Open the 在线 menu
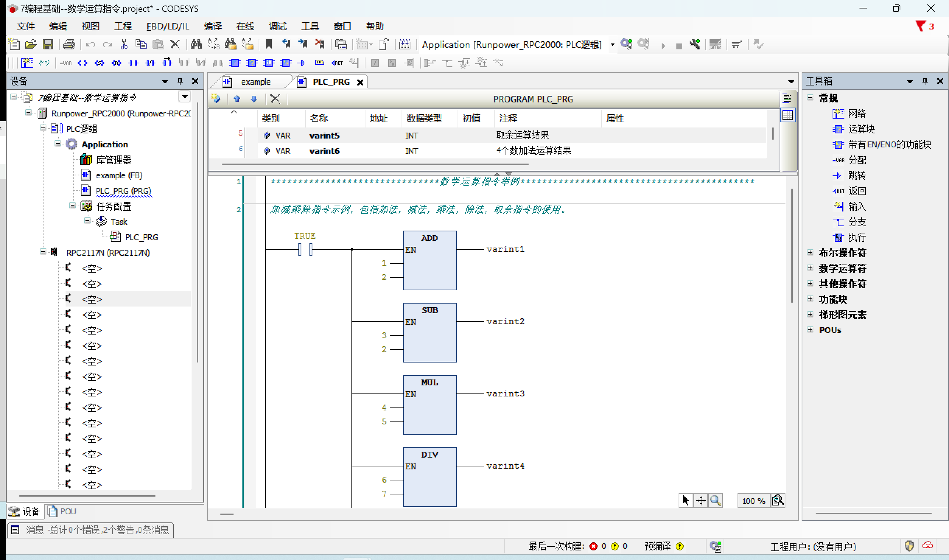 coord(245,26)
